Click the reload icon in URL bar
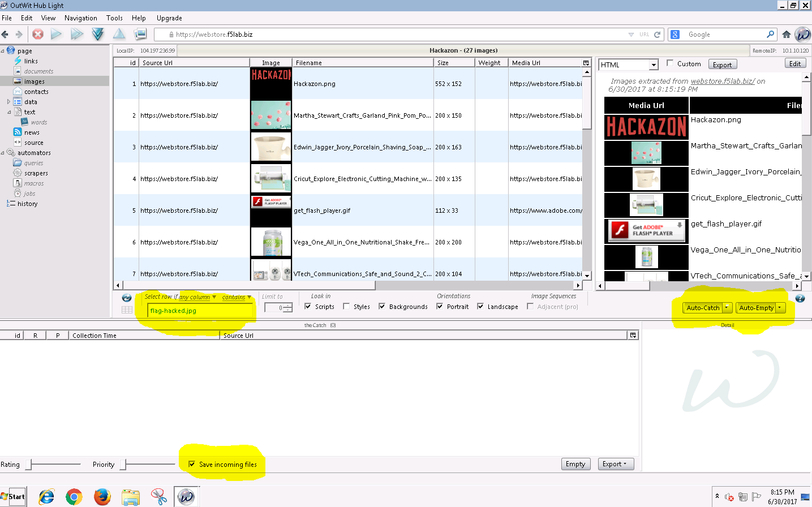The height and width of the screenshot is (507, 812). (657, 35)
